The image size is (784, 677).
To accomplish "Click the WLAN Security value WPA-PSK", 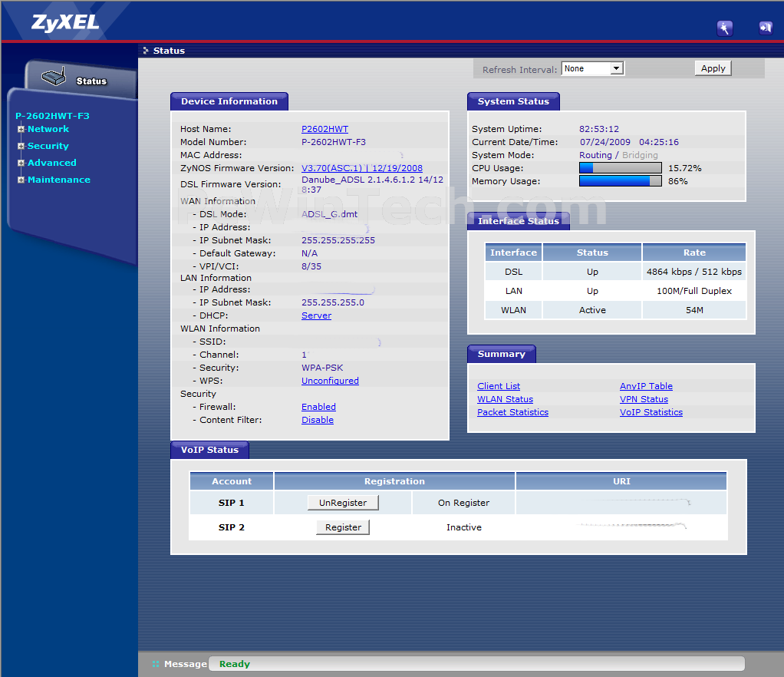I will click(322, 368).
